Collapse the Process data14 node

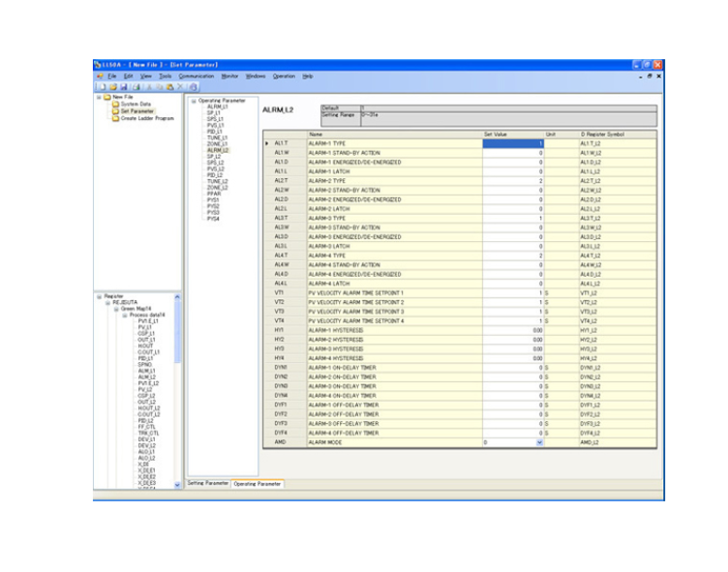pyautogui.click(x=125, y=314)
